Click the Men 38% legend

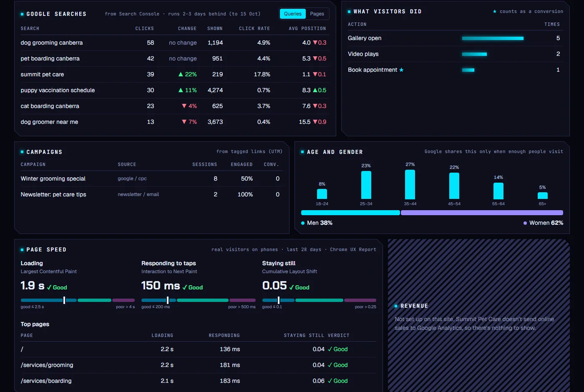(x=317, y=223)
